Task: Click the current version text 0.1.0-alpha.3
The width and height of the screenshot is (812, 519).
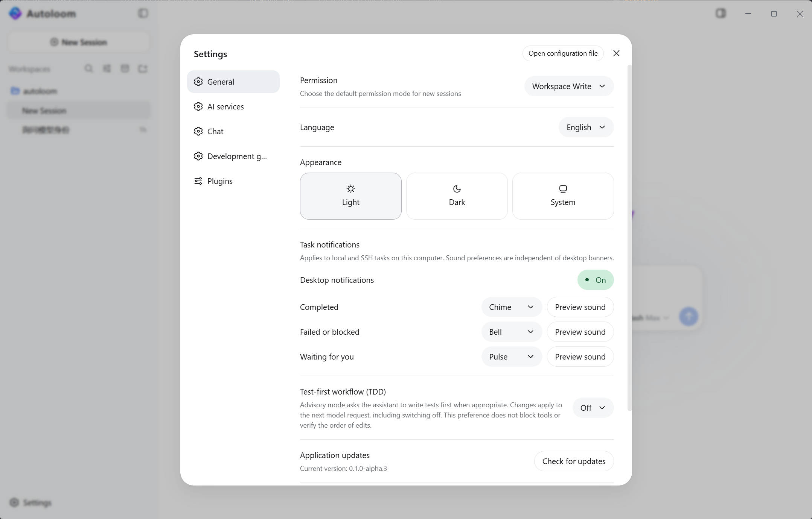Action: pyautogui.click(x=368, y=469)
